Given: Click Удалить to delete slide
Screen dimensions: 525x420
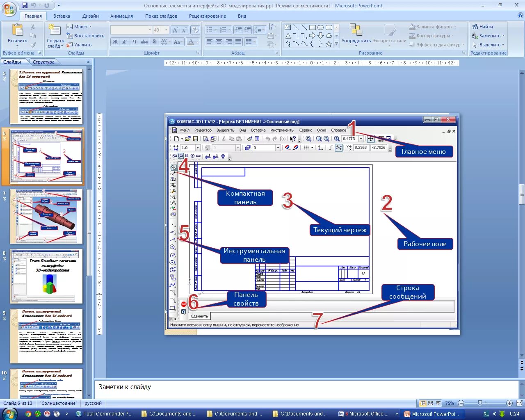Looking at the screenshot, I should tap(79, 45).
